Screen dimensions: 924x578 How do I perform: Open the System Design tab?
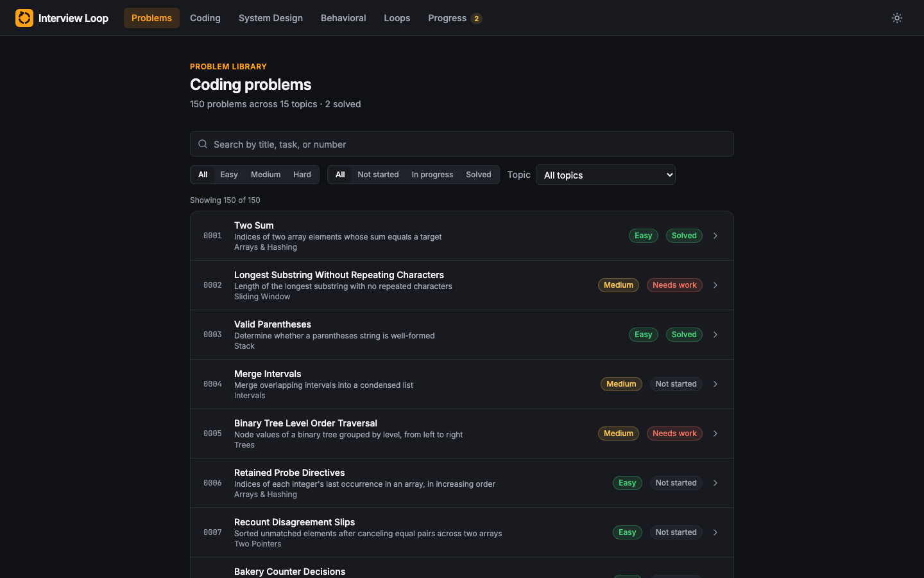point(271,18)
